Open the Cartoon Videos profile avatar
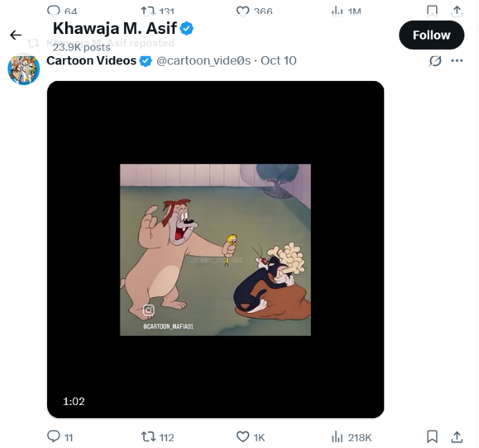The width and height of the screenshot is (479, 448). (x=24, y=69)
